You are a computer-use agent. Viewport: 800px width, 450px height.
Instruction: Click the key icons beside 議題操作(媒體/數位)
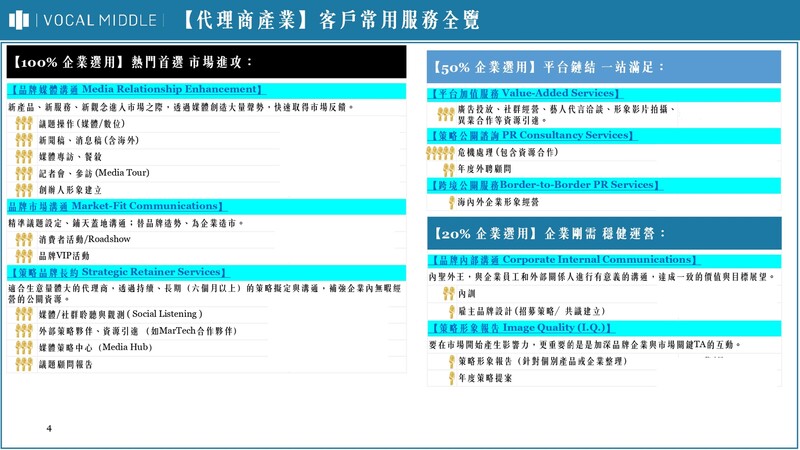pyautogui.click(x=25, y=124)
